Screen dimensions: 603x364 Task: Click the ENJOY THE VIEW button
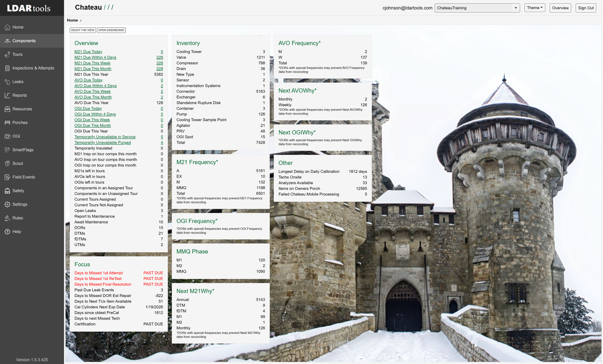coord(83,30)
